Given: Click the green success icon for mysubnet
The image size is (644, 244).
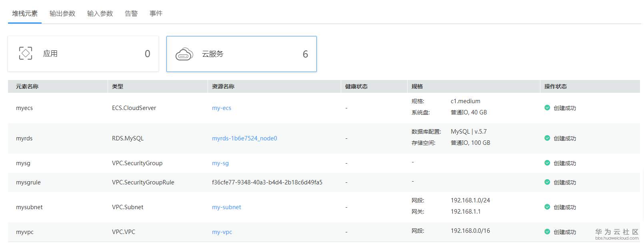Looking at the screenshot, I should 547,207.
